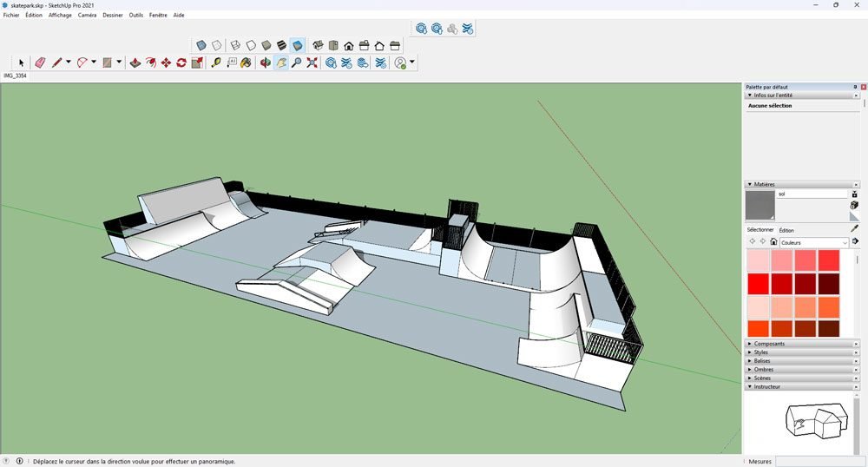
Task: Open 3D Warehouse from main toolbar
Action: point(331,62)
